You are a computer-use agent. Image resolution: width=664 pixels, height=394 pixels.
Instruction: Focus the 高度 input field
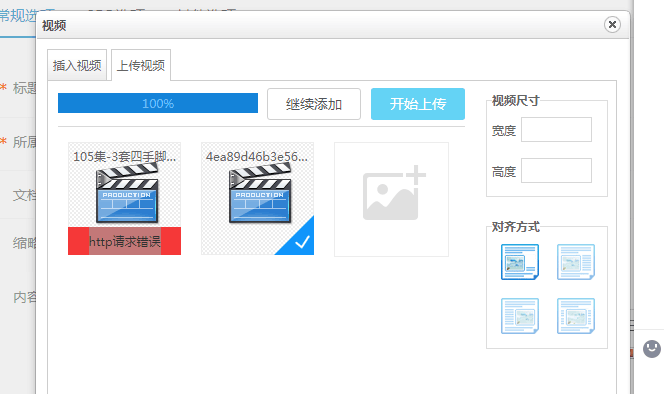click(x=556, y=171)
